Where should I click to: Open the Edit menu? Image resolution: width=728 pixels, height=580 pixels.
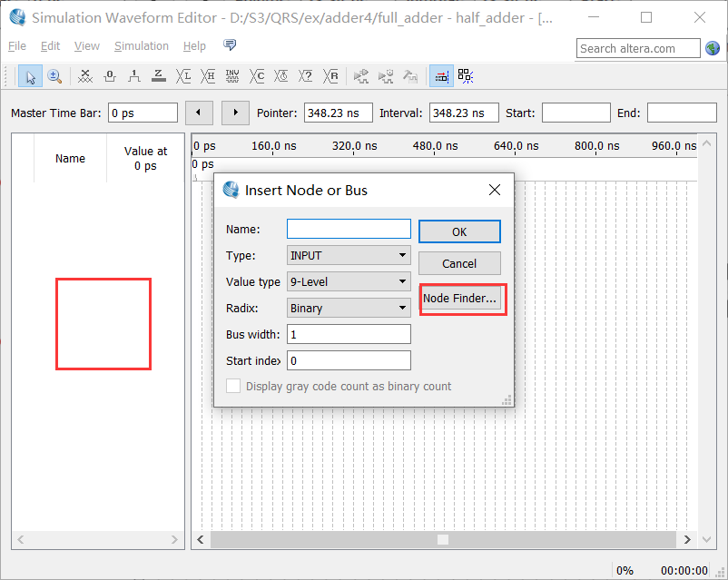pyautogui.click(x=50, y=46)
